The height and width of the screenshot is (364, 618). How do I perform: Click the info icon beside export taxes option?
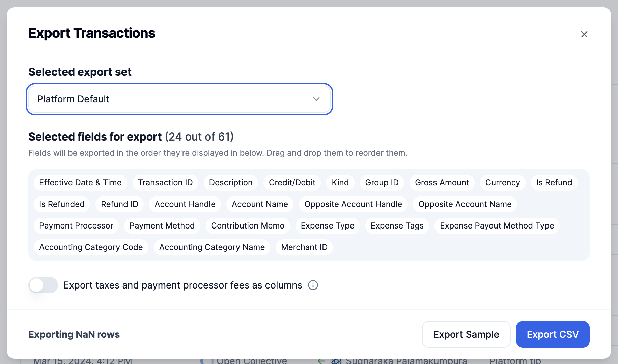(313, 285)
